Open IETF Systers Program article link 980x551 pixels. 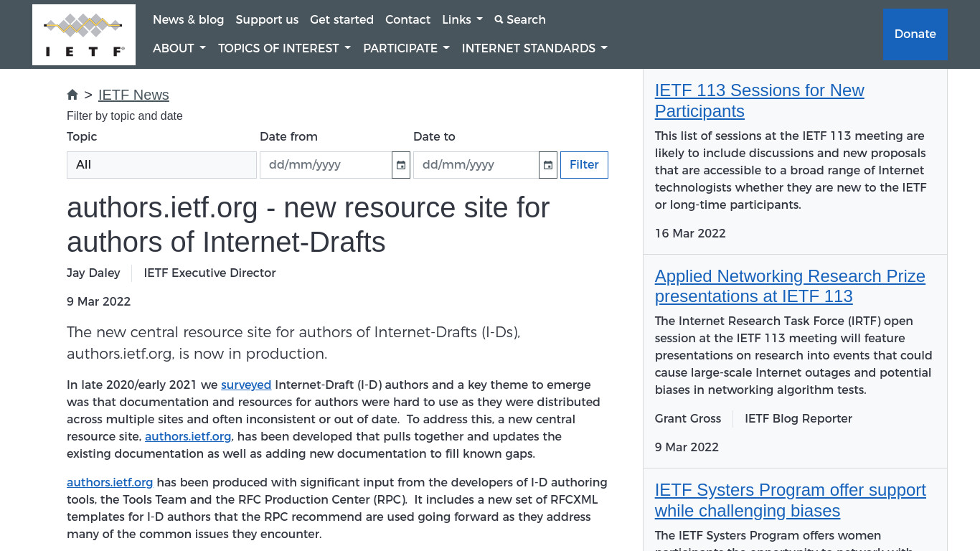pos(791,500)
